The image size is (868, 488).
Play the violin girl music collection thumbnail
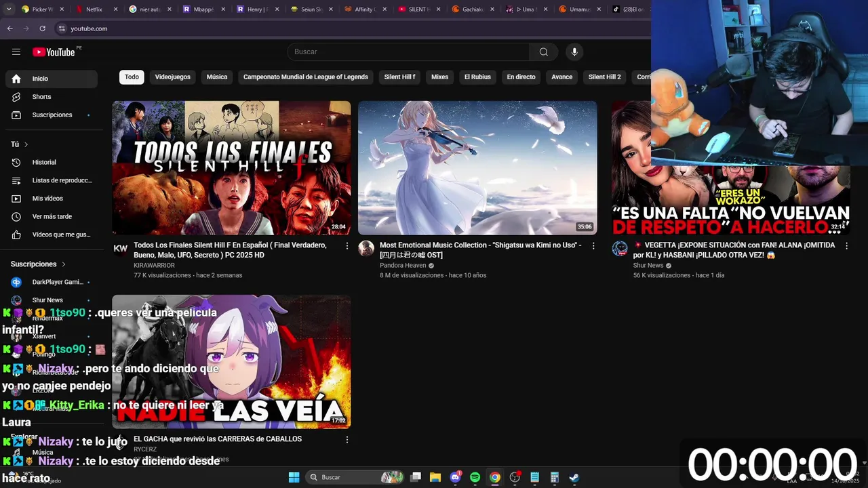click(x=477, y=168)
